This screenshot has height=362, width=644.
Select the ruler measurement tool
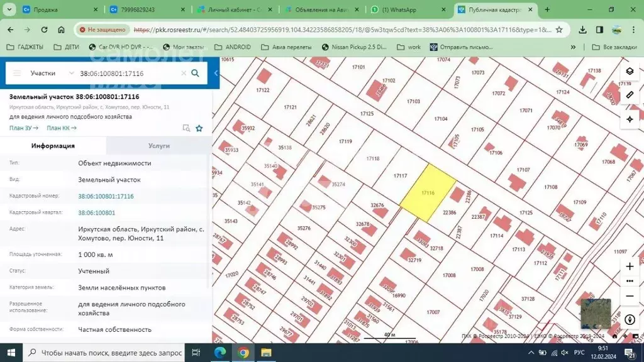coord(630,95)
